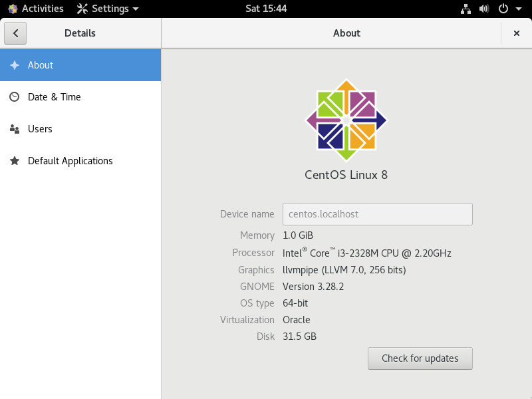
Task: Expand the system menu arrow beside power
Action: (519, 9)
